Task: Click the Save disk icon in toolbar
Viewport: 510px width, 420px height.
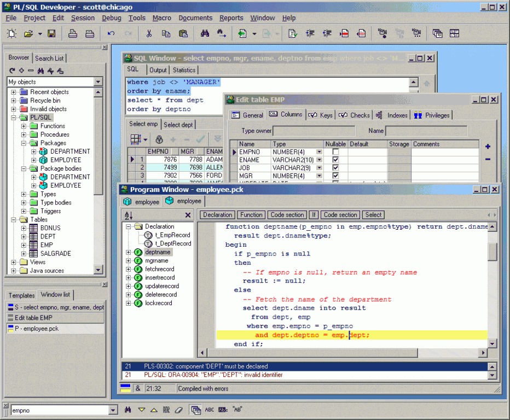Action: pyautogui.click(x=51, y=33)
